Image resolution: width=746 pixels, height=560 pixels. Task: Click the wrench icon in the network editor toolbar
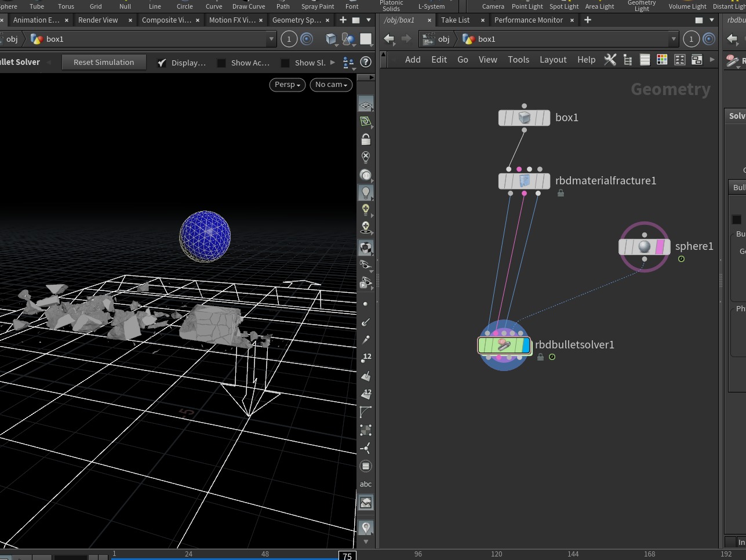pyautogui.click(x=610, y=59)
